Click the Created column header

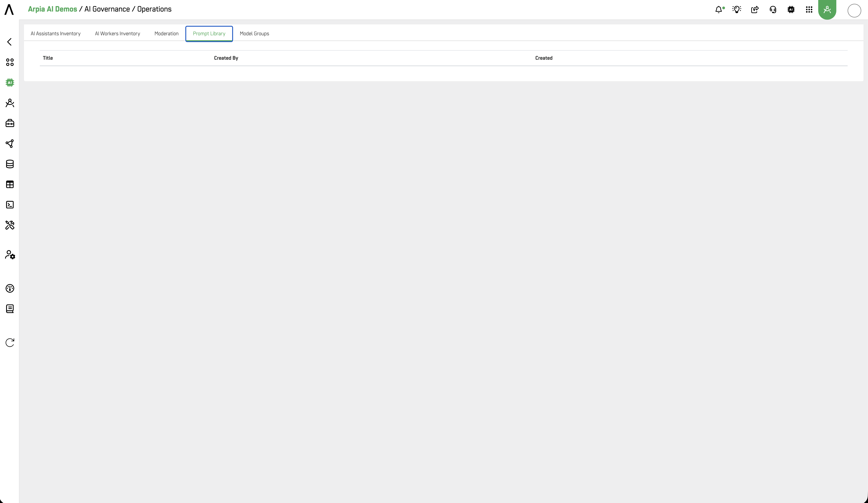[544, 58]
